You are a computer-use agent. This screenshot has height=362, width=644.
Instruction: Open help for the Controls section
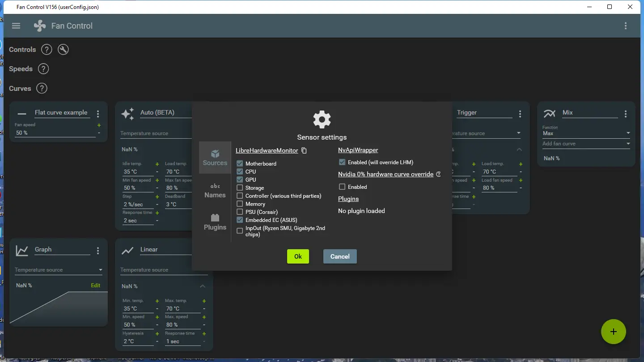[x=47, y=50]
